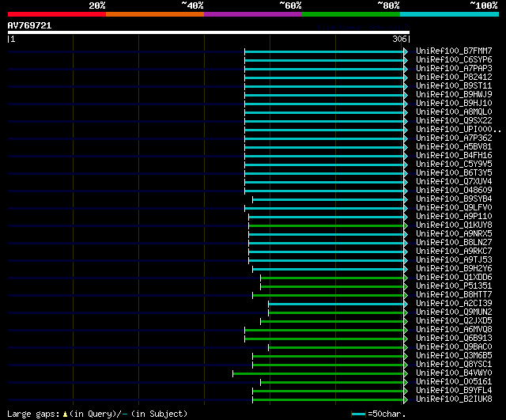This screenshot has width=506, height=420.
Task: Click UniRef100_Q9LFV0 label
Action: pyautogui.click(x=454, y=208)
